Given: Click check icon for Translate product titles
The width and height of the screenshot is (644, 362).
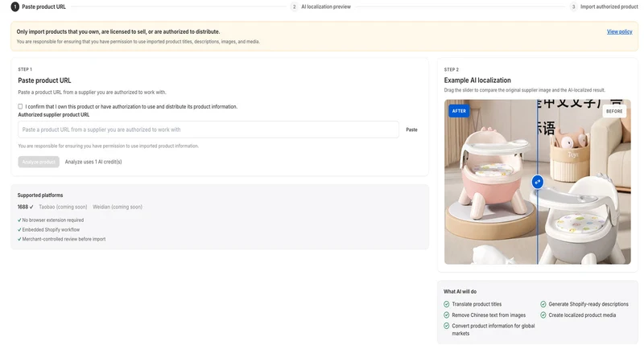Looking at the screenshot, I should tap(447, 304).
